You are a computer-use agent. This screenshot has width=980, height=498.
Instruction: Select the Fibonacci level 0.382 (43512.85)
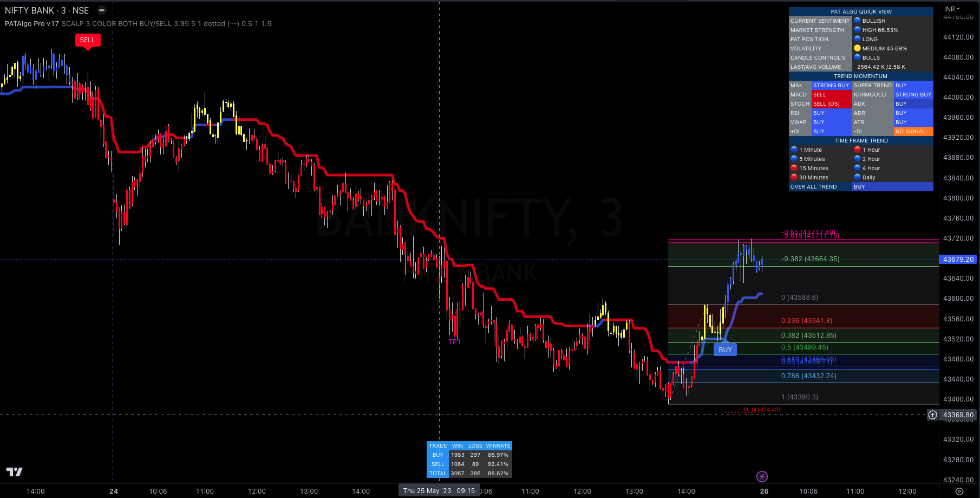(809, 335)
